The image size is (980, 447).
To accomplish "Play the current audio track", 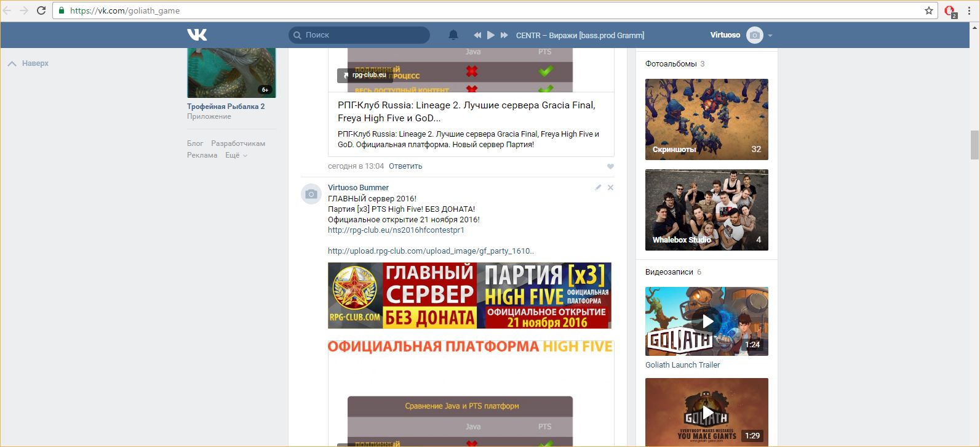I will click(491, 35).
